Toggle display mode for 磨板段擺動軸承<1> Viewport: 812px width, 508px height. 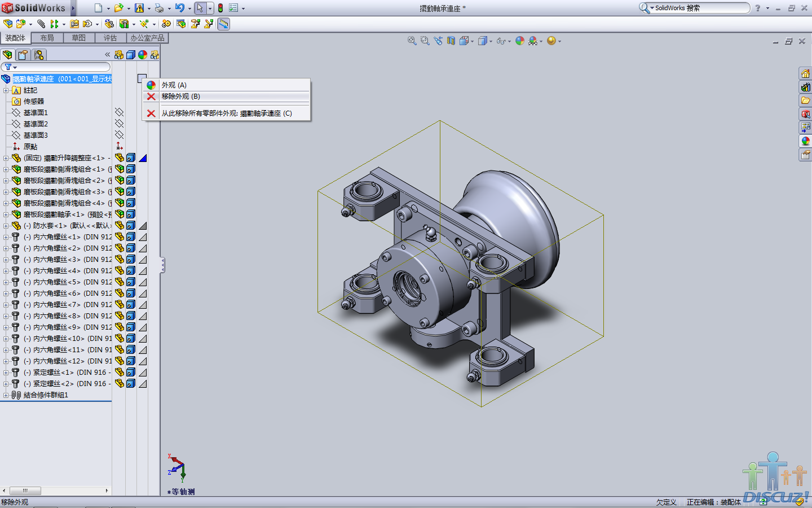coord(131,214)
